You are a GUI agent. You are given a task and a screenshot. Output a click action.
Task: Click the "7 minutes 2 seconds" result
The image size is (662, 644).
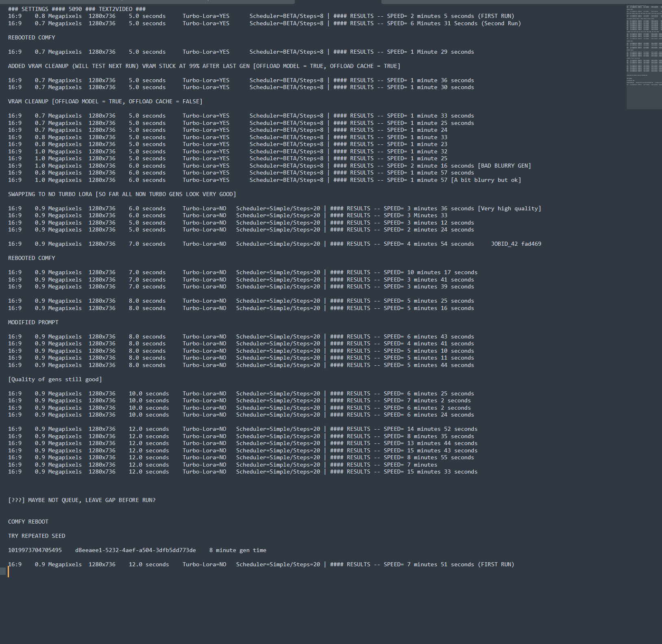tap(439, 401)
